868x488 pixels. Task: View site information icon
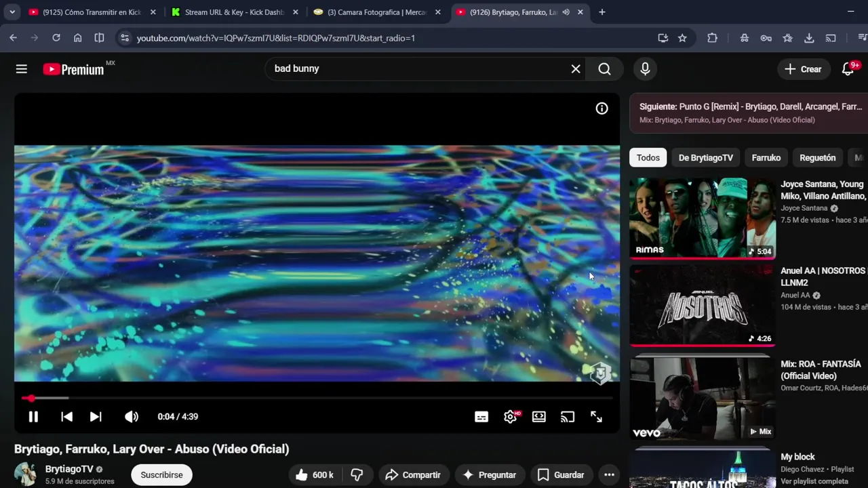124,38
